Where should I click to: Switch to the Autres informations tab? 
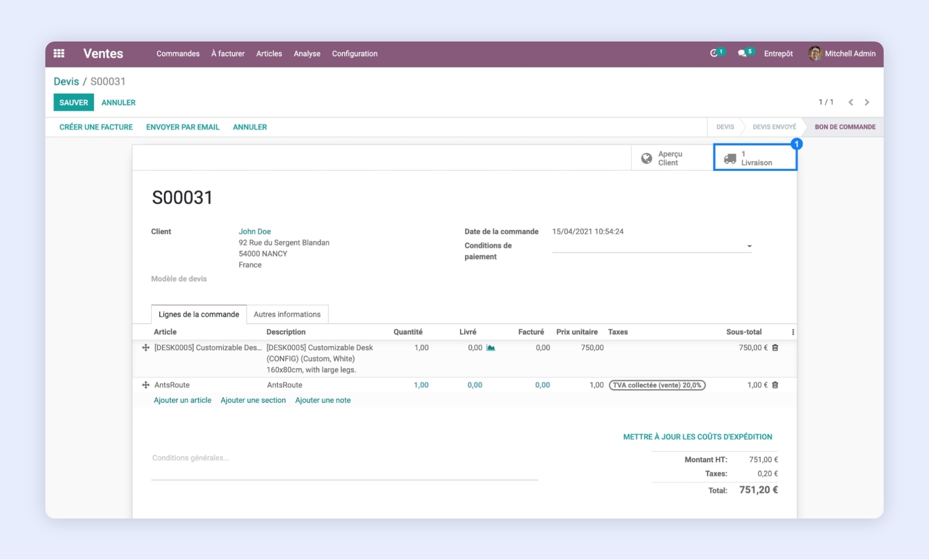point(287,314)
